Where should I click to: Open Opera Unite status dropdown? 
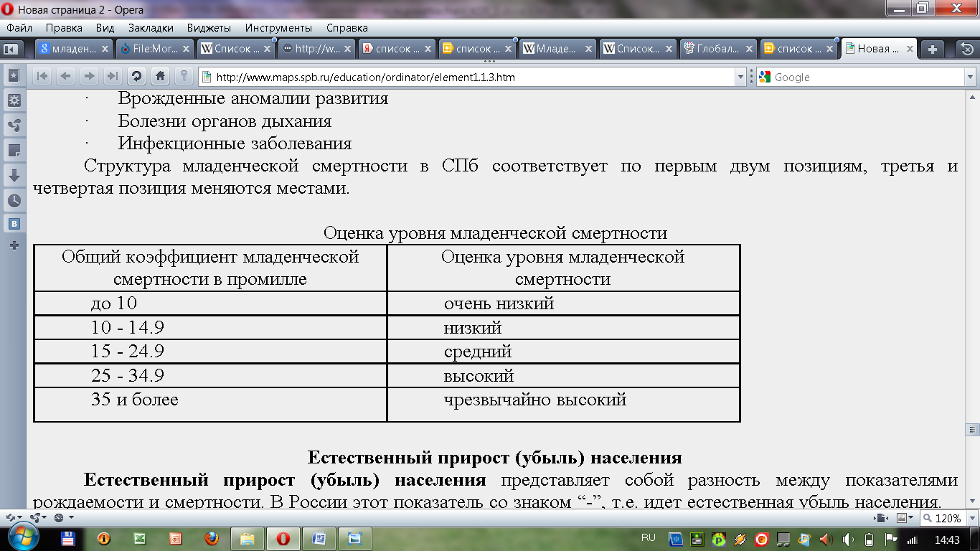click(x=38, y=518)
